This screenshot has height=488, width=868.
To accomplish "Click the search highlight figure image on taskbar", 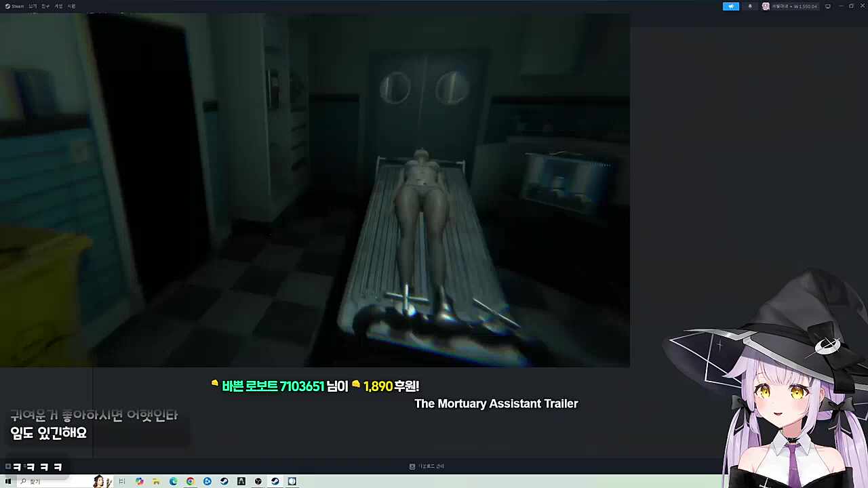I will (x=102, y=481).
